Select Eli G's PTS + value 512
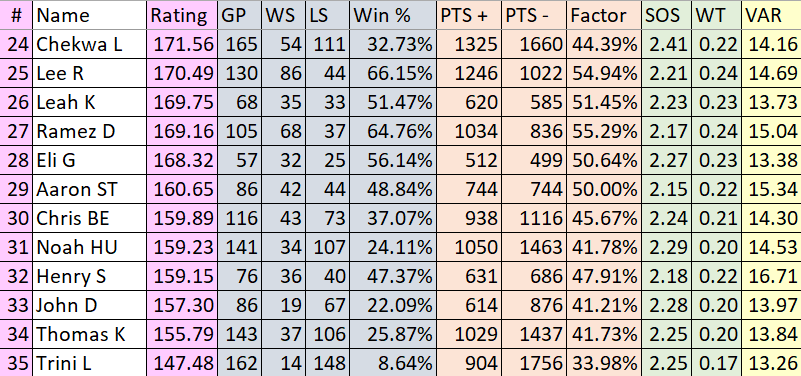The image size is (801, 376). [x=468, y=160]
